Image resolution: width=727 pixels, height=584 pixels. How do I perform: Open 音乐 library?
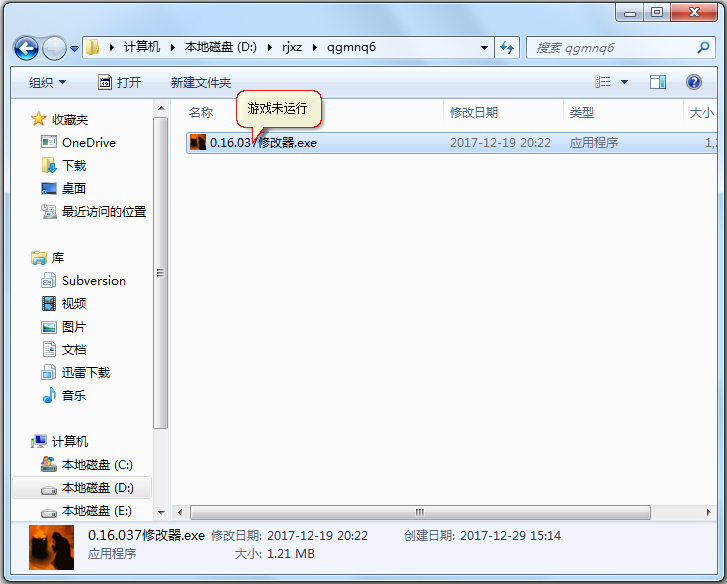[74, 395]
